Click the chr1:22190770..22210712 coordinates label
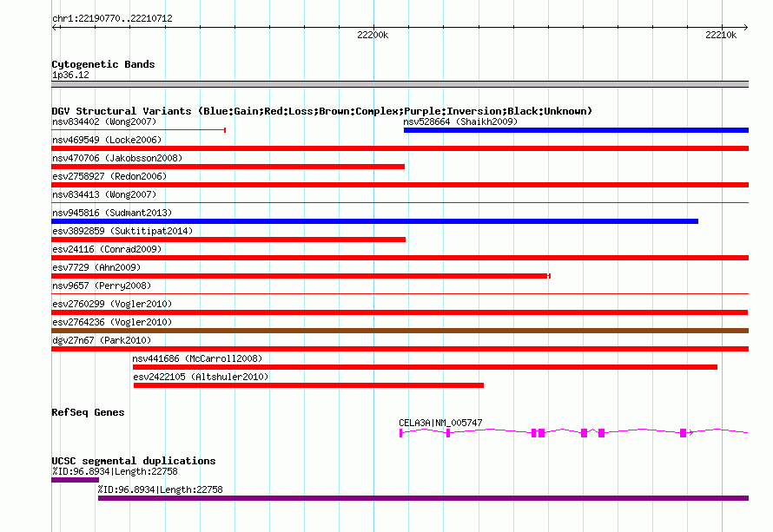Image resolution: width=773 pixels, height=532 pixels. coord(112,19)
